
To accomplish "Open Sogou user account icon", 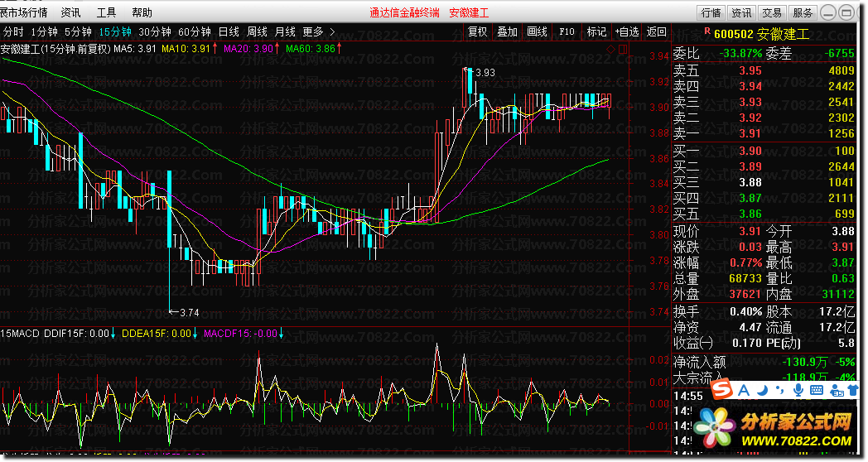I will (837, 391).
